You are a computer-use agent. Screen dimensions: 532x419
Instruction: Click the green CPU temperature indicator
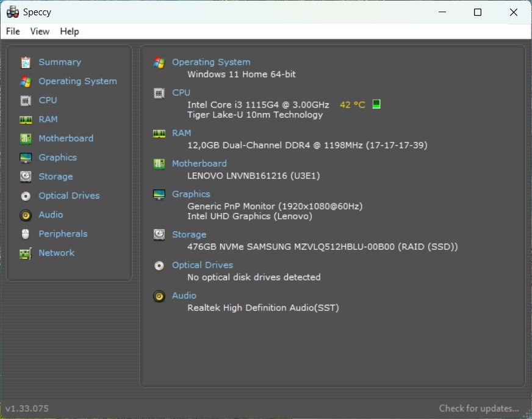(x=376, y=104)
